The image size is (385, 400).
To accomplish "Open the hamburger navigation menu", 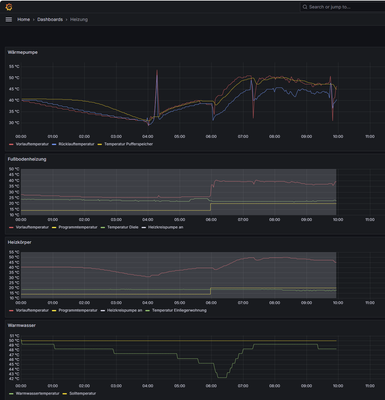I will pyautogui.click(x=9, y=20).
